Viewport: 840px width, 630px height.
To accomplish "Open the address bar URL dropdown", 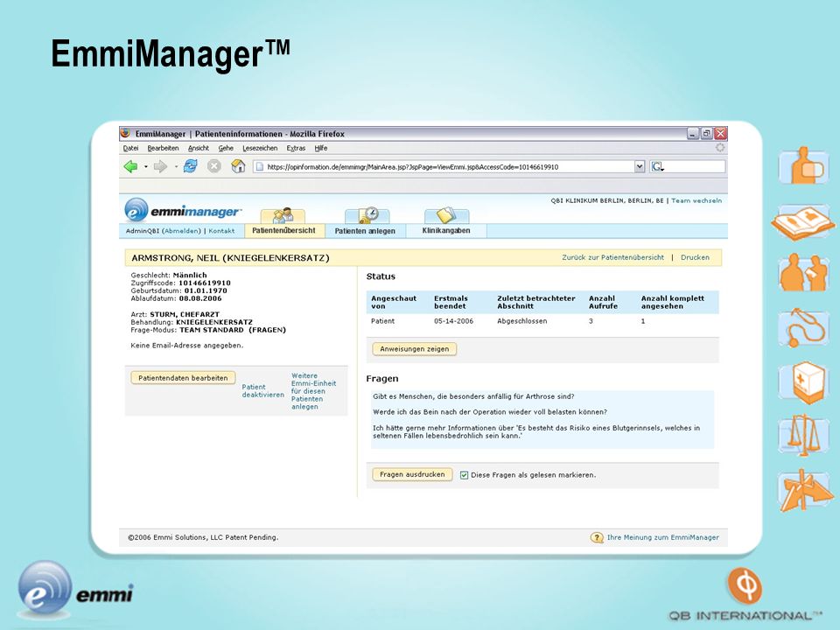I will pos(639,166).
